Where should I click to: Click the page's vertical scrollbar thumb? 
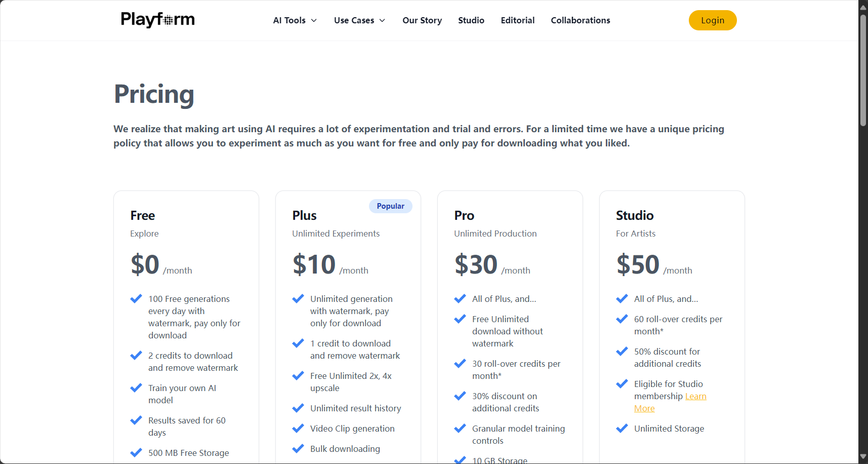coord(863,70)
